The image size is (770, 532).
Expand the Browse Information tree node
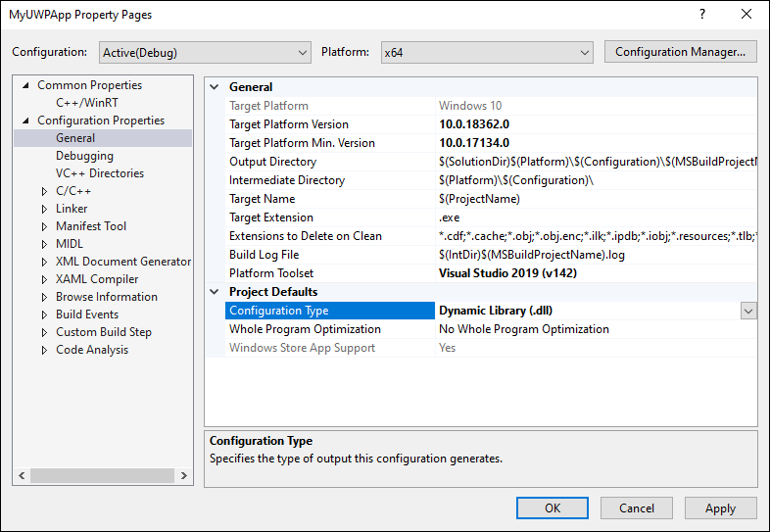(44, 297)
